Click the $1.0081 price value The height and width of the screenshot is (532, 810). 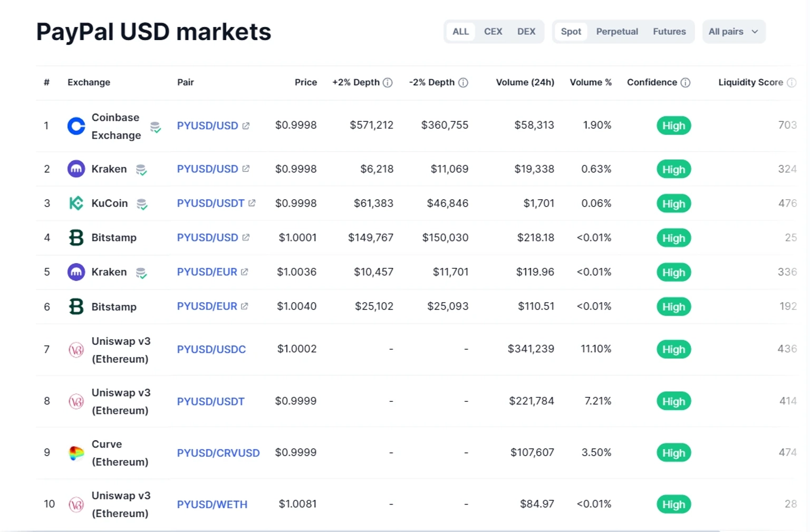pos(297,504)
